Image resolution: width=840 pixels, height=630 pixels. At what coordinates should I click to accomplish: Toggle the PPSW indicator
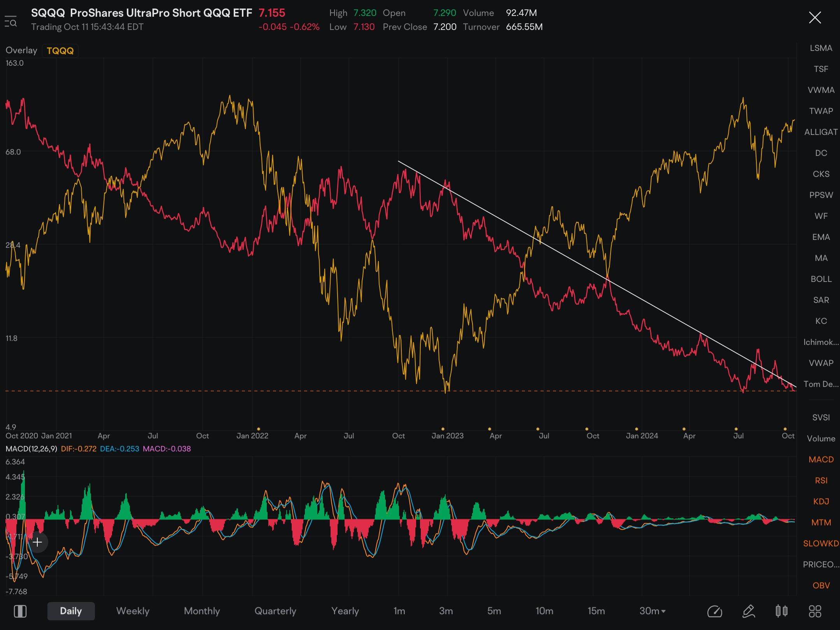821,195
